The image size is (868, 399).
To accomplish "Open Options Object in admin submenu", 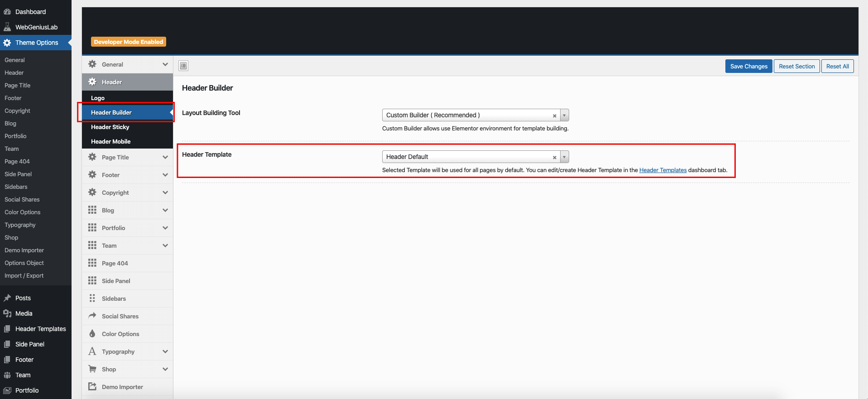I will 24,263.
